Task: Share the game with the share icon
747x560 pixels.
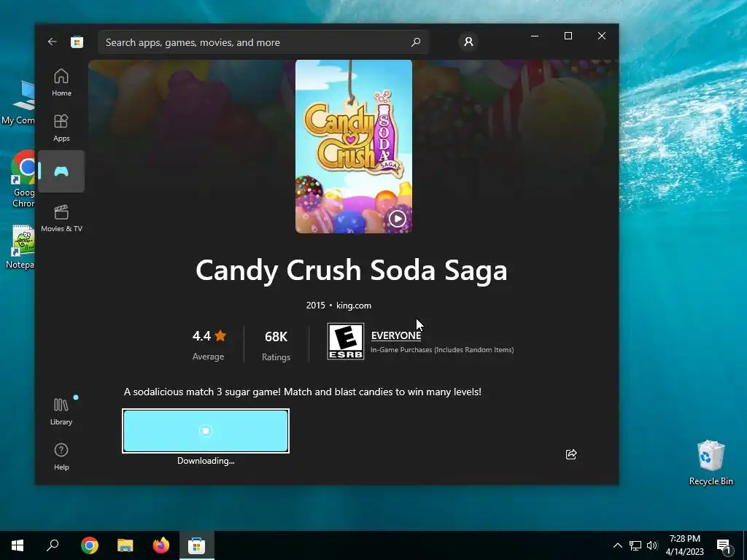Action: pos(571,454)
